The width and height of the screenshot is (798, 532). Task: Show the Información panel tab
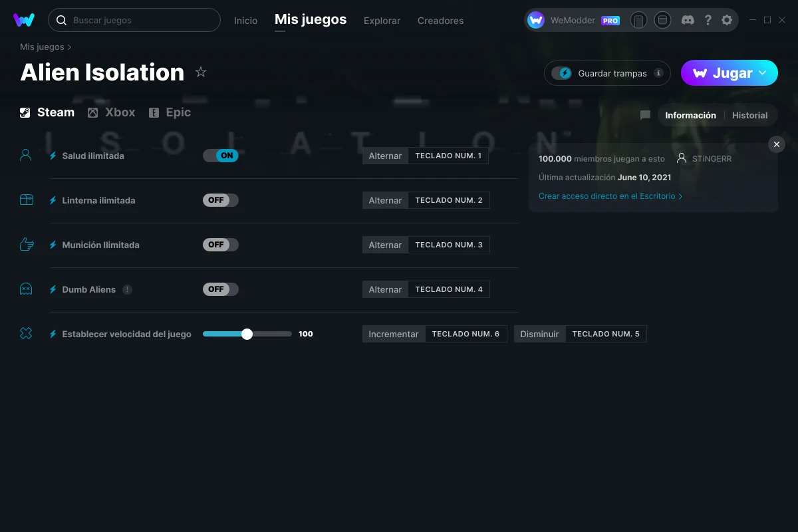(x=690, y=115)
